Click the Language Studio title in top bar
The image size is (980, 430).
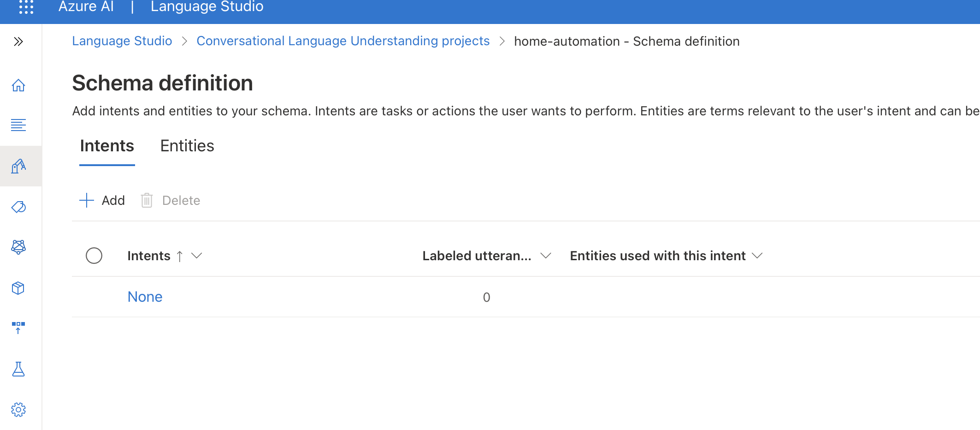click(207, 7)
